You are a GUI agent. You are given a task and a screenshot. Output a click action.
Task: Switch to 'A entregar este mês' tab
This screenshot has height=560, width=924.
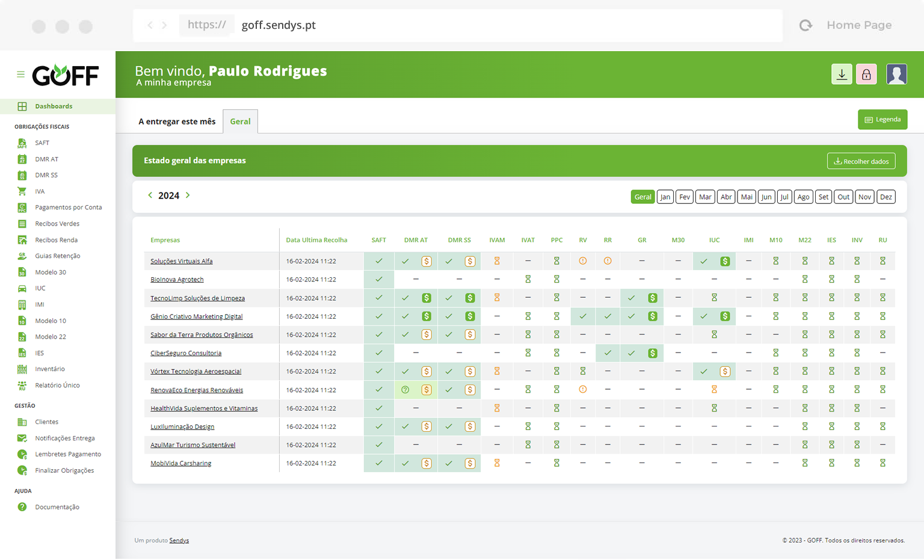[x=177, y=122]
